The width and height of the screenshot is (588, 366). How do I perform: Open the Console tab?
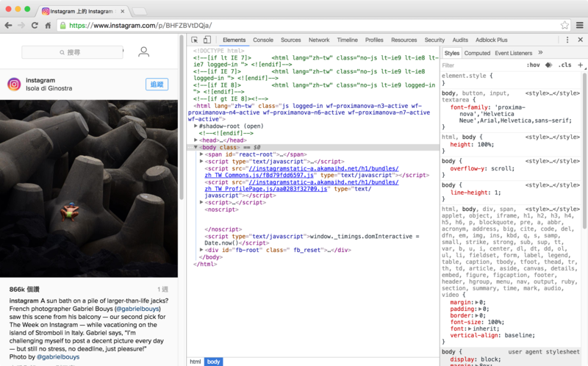263,40
